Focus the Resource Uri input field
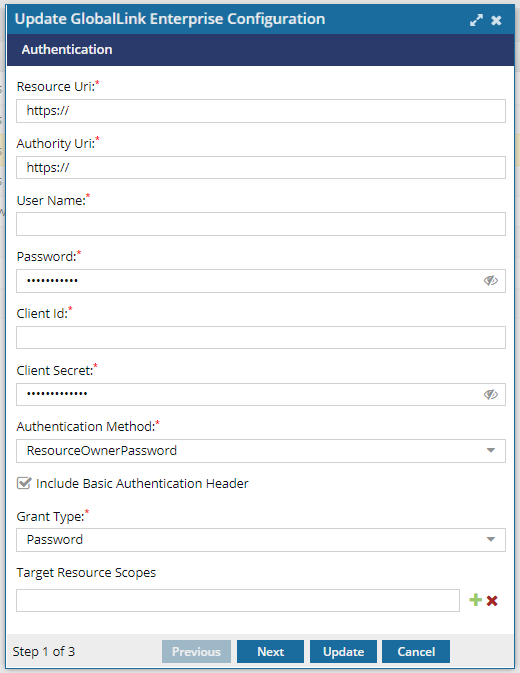Image resolution: width=520 pixels, height=673 pixels. click(261, 111)
